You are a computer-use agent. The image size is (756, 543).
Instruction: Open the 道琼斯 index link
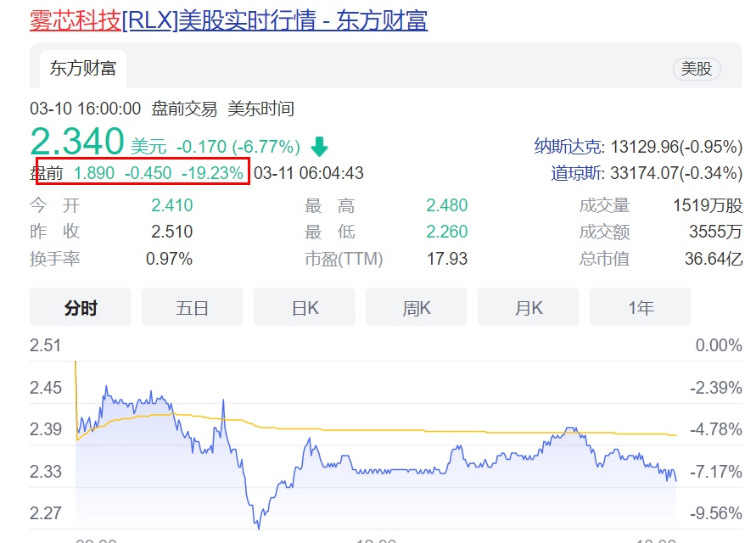(x=575, y=173)
